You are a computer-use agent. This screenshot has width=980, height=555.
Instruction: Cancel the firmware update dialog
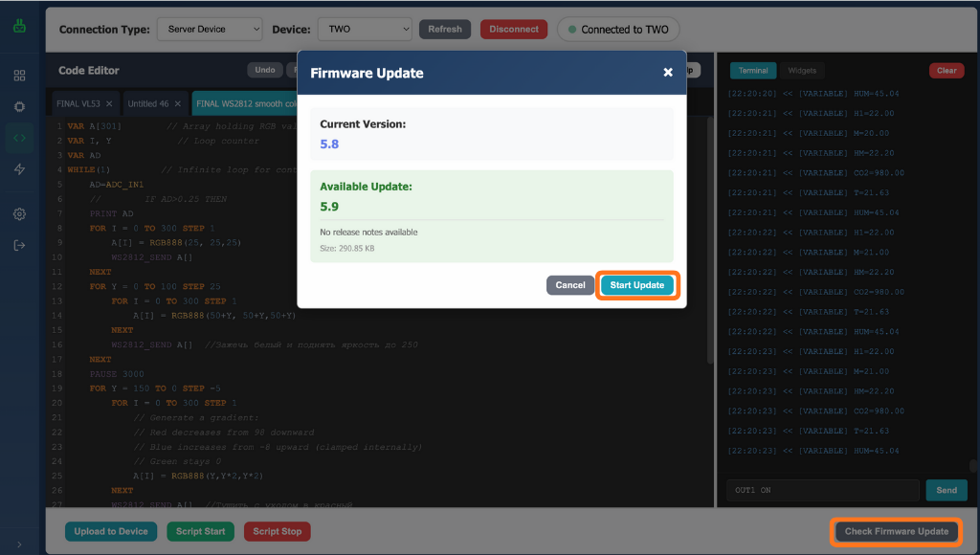[x=570, y=285]
